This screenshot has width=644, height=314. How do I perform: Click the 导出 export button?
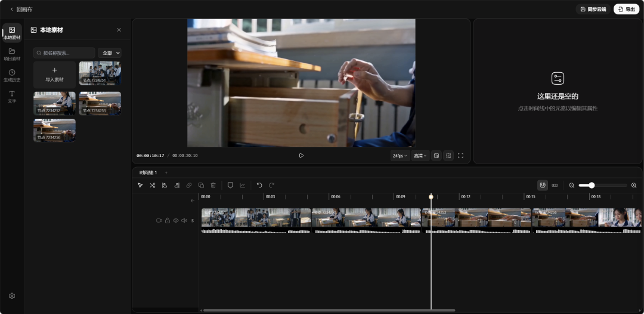click(x=626, y=9)
